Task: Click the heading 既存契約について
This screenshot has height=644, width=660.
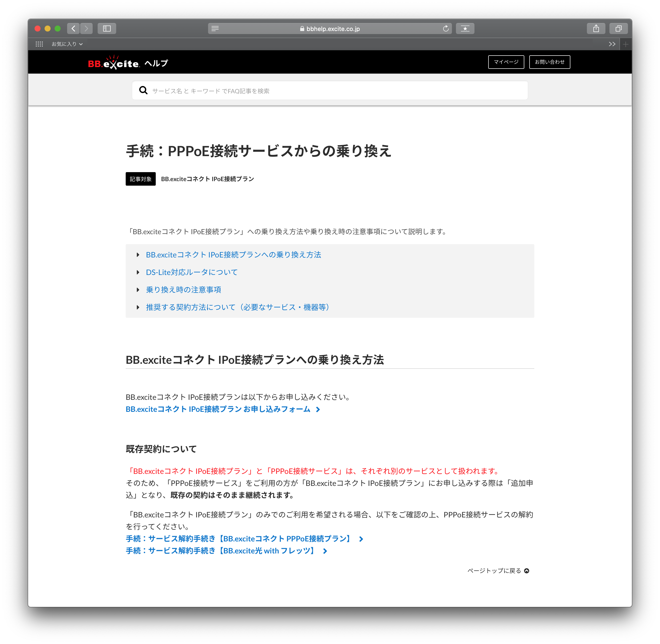Action: pos(161,449)
